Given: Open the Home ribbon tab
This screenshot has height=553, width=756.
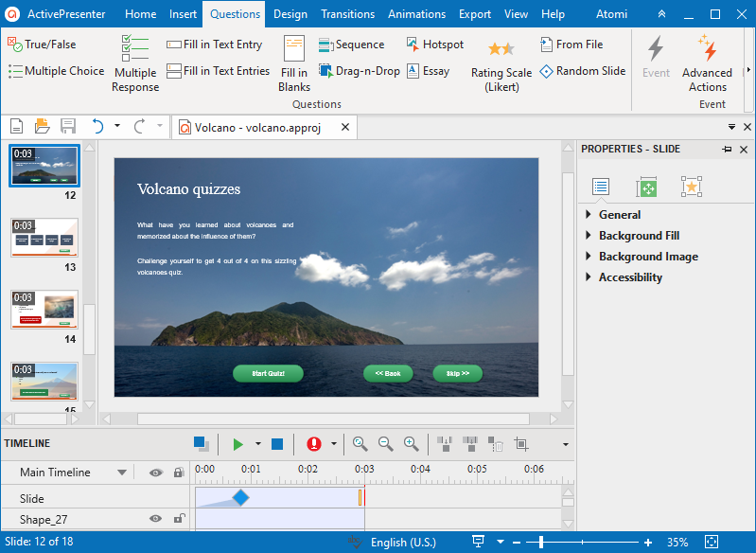Looking at the screenshot, I should point(140,14).
